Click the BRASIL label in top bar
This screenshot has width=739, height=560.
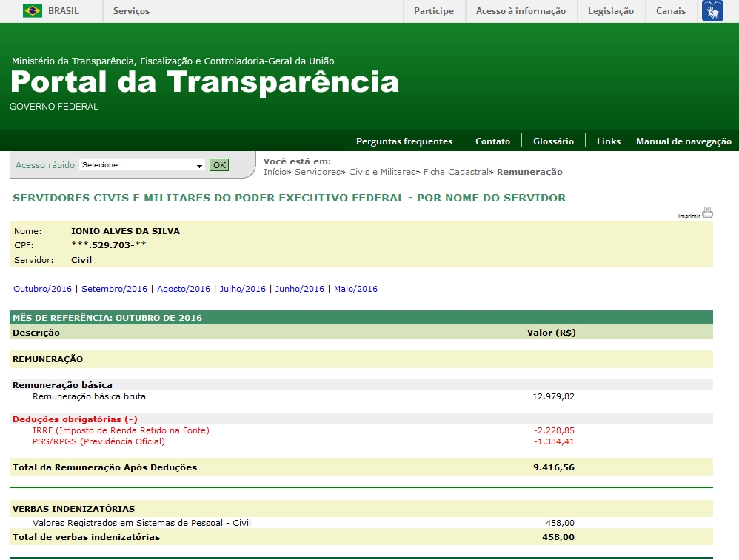tap(63, 11)
